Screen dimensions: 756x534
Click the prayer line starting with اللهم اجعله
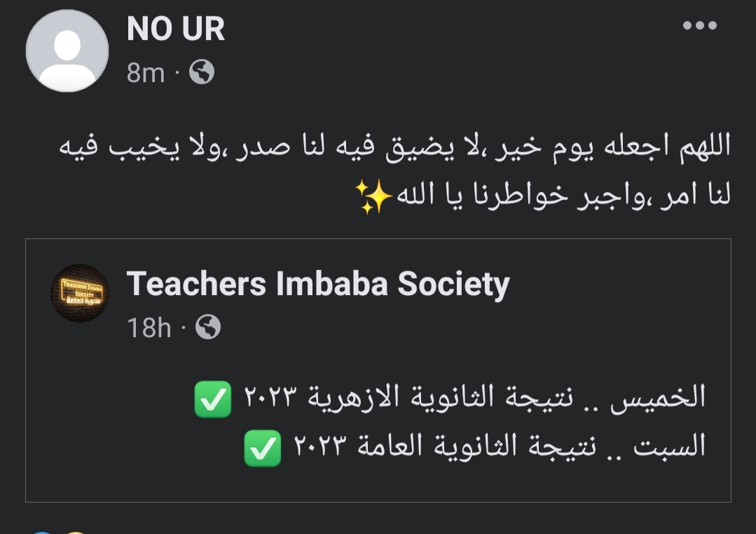point(394,147)
